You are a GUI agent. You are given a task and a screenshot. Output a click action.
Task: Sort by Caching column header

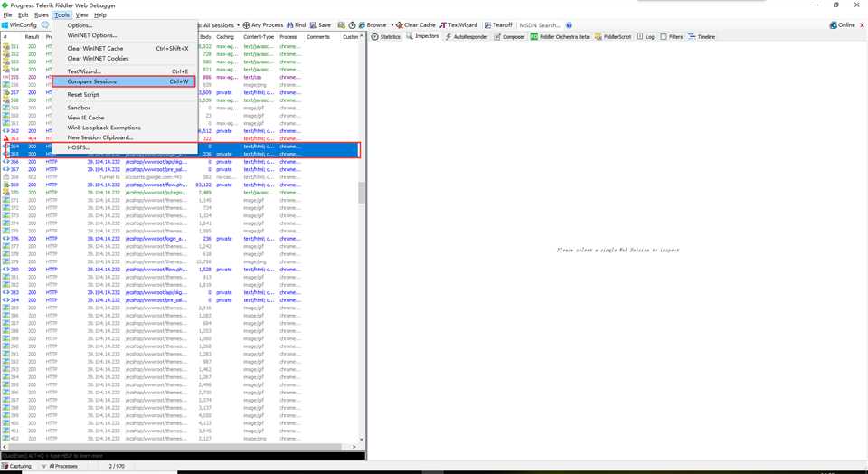point(225,37)
